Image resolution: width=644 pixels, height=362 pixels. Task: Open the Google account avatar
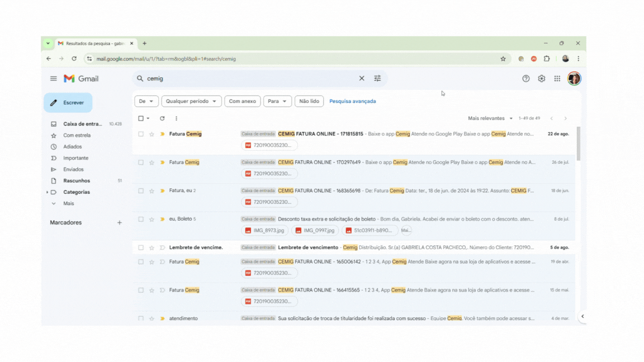pos(574,78)
